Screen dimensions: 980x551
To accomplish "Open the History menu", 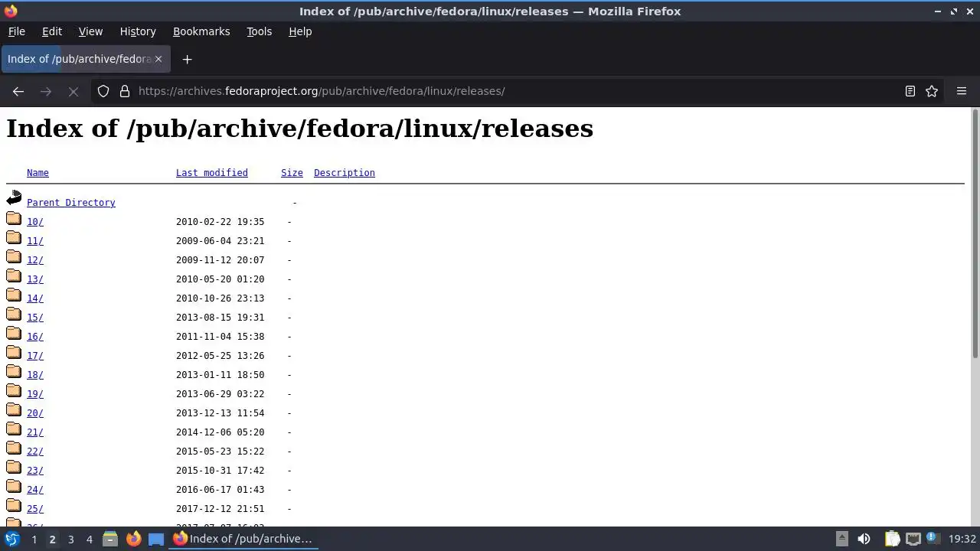I will pos(138,31).
